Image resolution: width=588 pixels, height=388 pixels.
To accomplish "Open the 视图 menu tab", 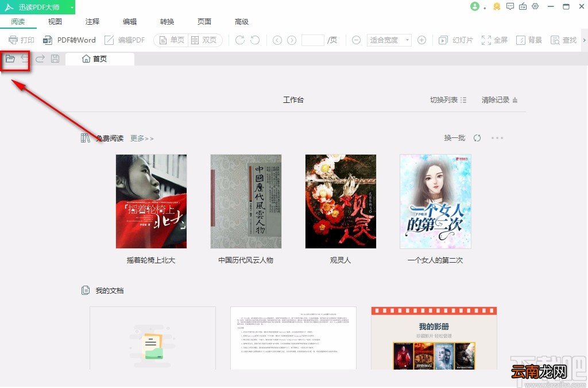I will (x=55, y=22).
